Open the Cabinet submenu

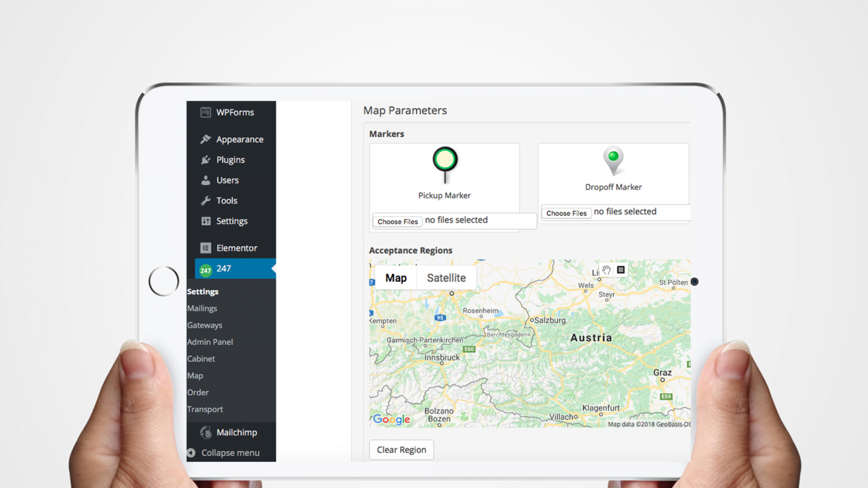[201, 359]
